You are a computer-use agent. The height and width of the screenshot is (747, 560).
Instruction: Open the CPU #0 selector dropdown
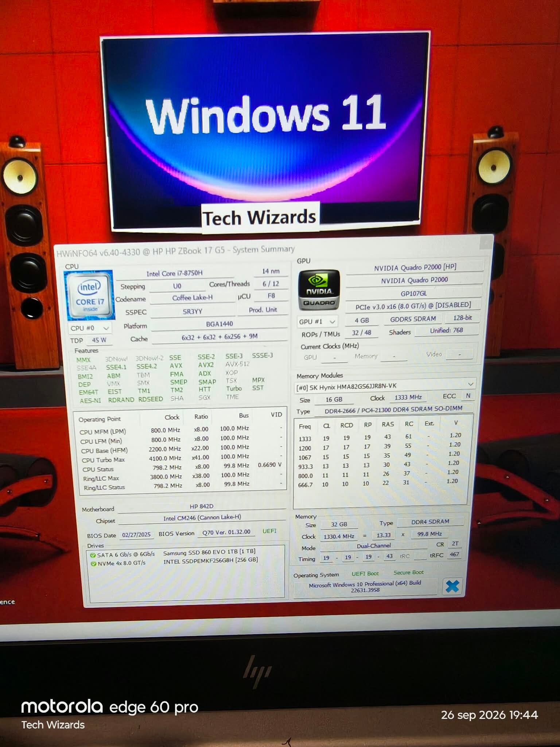pyautogui.click(x=90, y=328)
